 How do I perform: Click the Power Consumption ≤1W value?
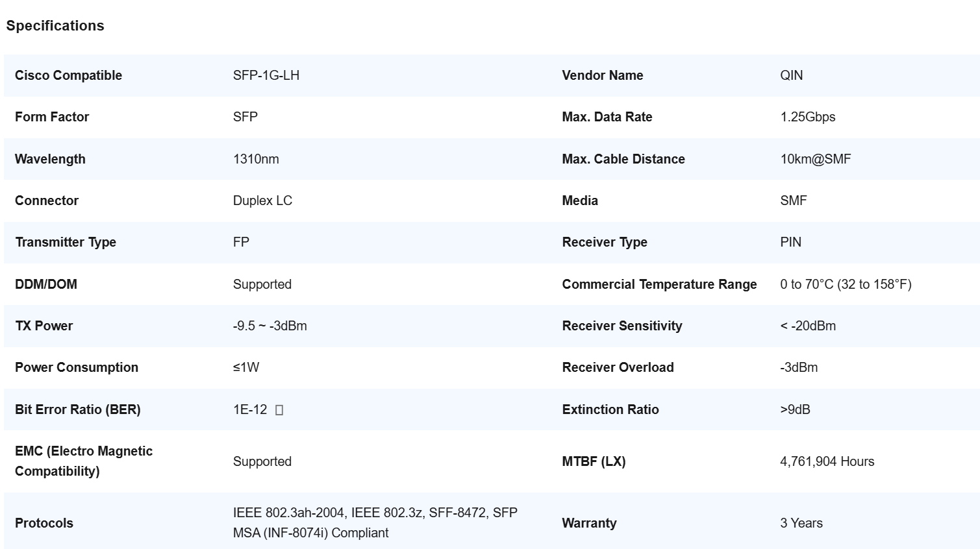pos(246,367)
